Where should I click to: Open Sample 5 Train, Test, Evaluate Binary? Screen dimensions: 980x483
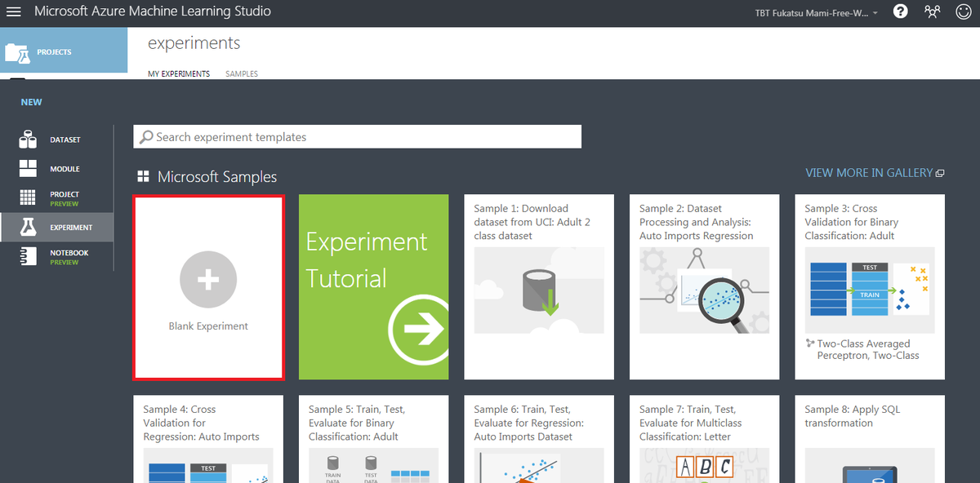373,439
